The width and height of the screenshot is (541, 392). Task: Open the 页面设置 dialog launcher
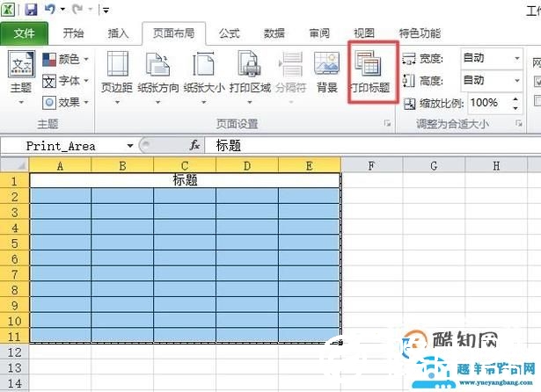[387, 123]
